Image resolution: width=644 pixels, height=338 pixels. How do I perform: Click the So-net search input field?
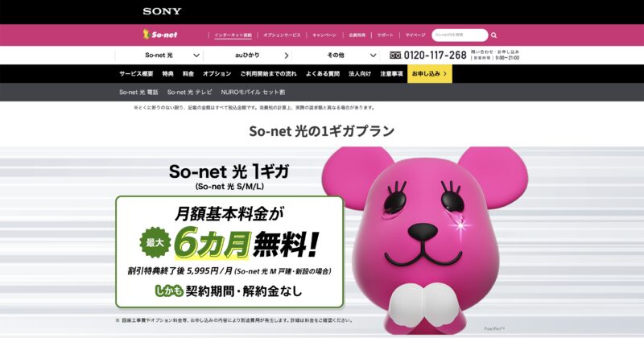pos(460,35)
